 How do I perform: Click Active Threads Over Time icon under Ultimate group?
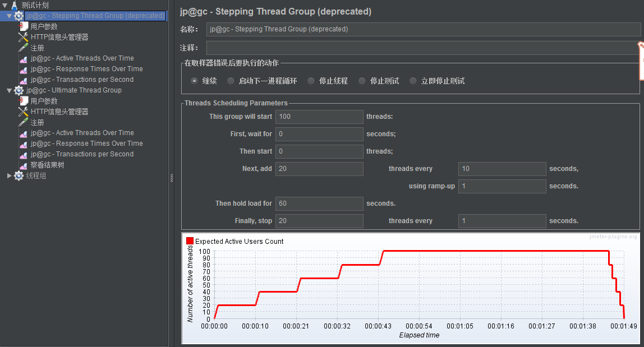pos(23,133)
